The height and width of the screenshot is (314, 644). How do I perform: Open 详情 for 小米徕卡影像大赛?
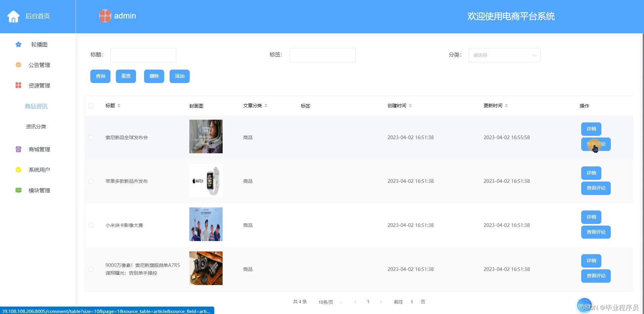tap(591, 217)
